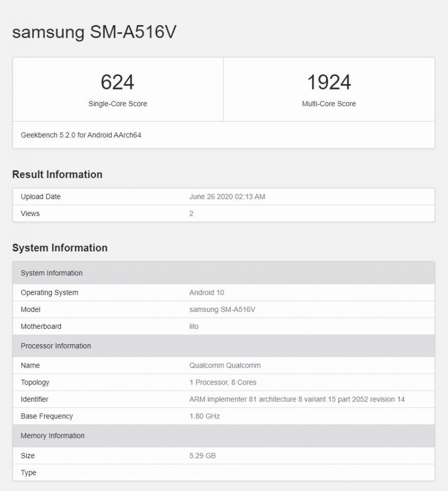Click the 1924 multi-core score number
Screen dimensions: 448x491
click(329, 82)
